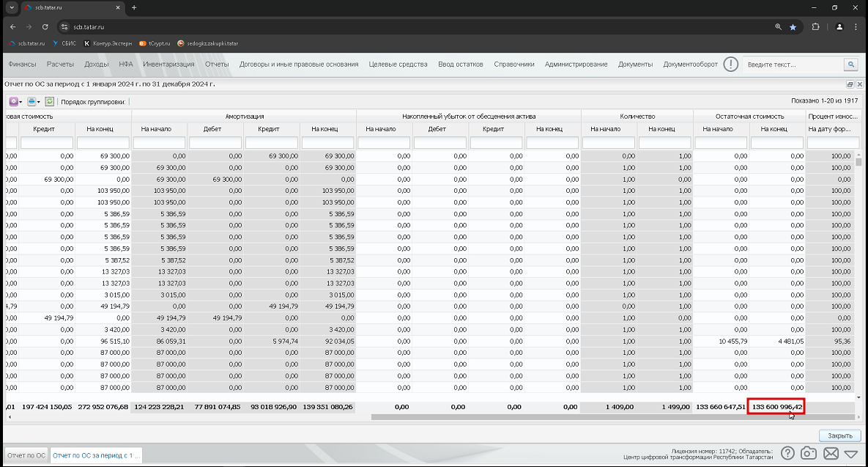Open the Справочники menu
Viewport: 868px width, 467px height.
(513, 65)
